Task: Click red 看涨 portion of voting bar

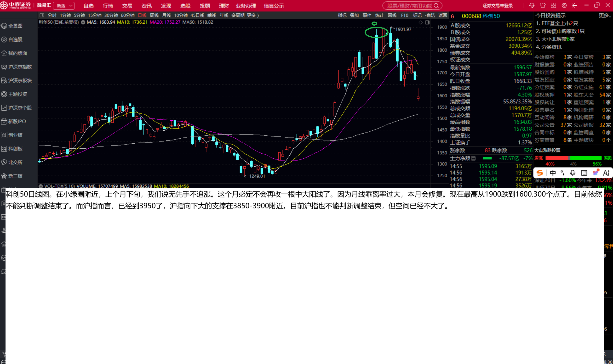Action: pos(556,158)
